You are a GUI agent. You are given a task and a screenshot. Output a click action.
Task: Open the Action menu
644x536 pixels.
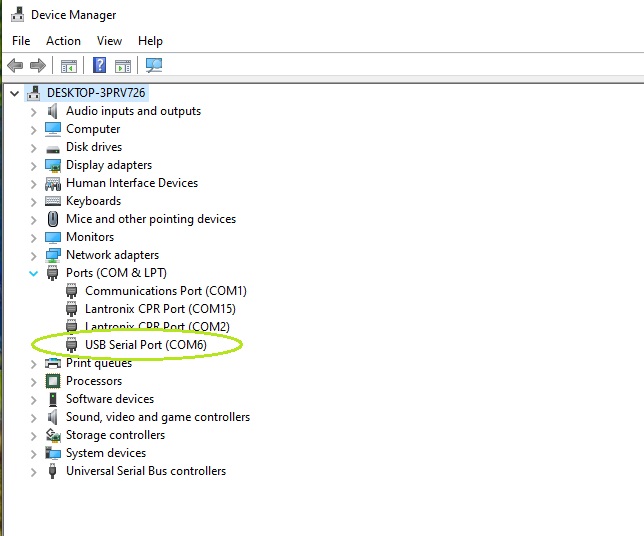click(x=63, y=41)
